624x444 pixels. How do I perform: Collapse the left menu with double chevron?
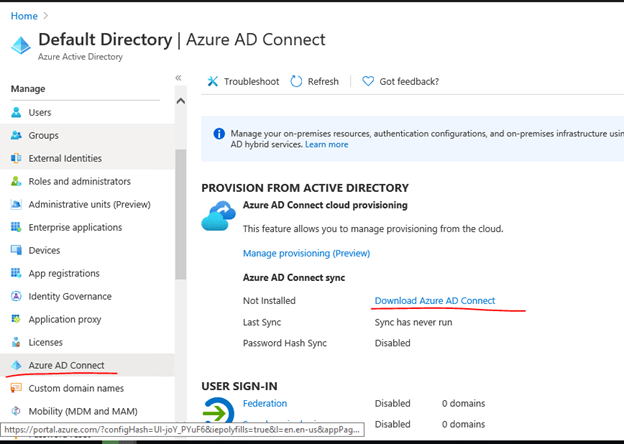coord(178,78)
